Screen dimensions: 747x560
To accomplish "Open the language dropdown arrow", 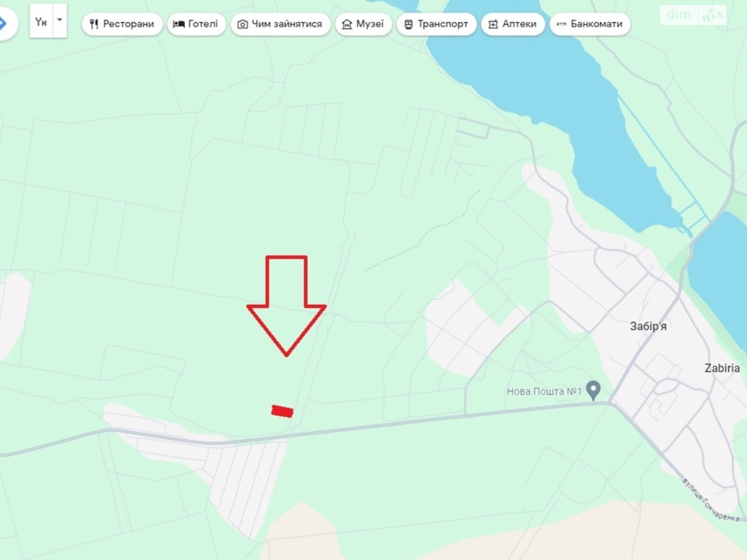I will pos(60,20).
